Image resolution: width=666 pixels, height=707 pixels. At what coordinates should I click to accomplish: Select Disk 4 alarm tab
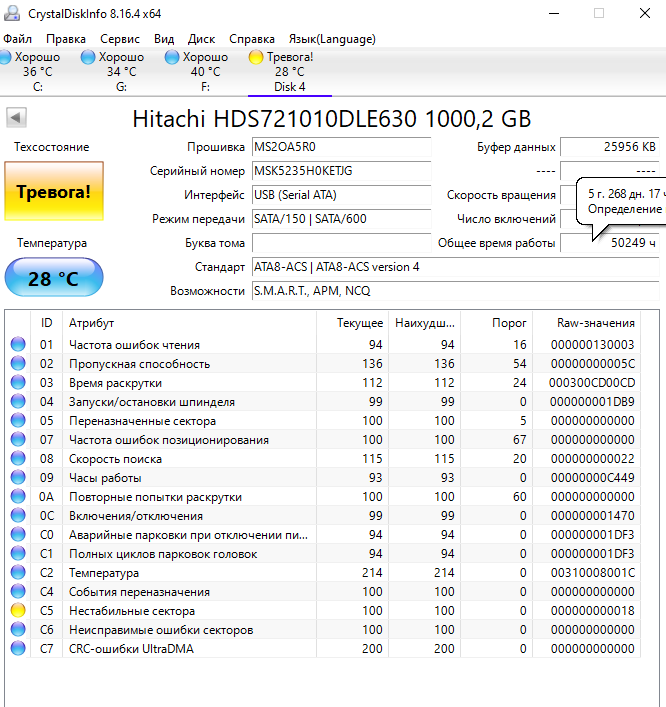pyautogui.click(x=289, y=72)
